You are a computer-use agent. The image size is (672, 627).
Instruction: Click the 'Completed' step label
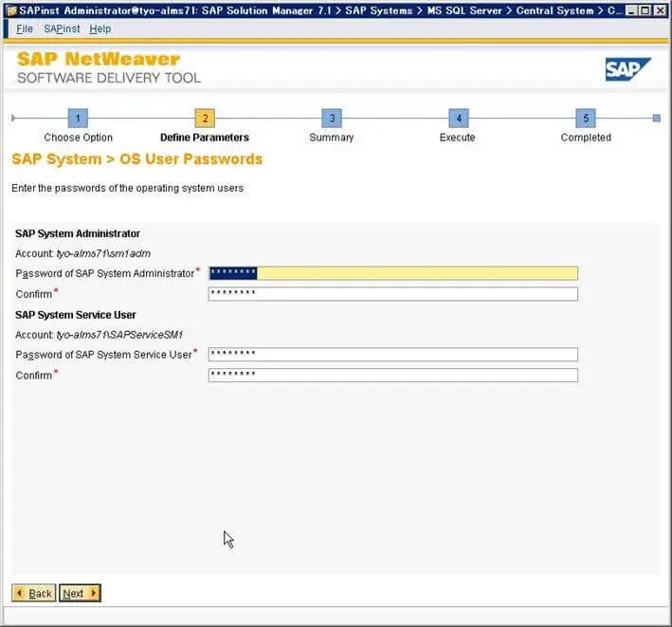[x=586, y=138]
